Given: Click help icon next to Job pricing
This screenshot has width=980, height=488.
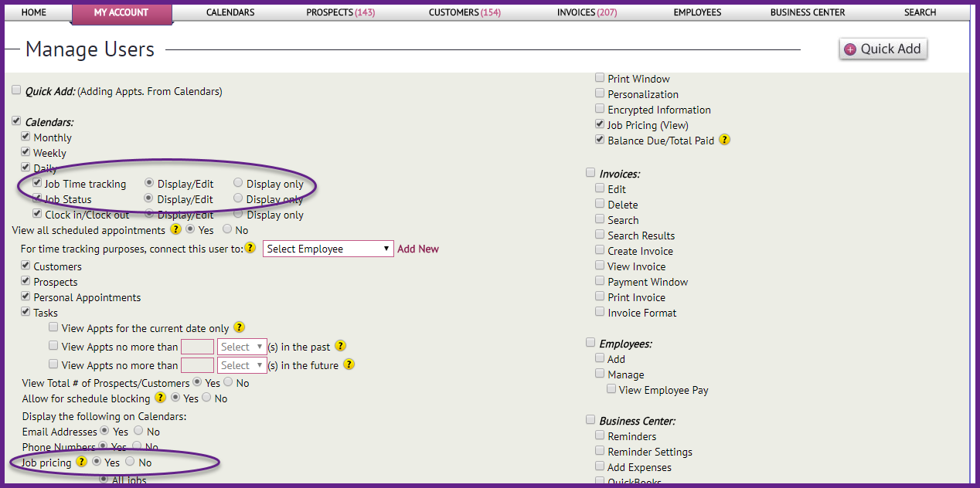Looking at the screenshot, I should point(81,462).
